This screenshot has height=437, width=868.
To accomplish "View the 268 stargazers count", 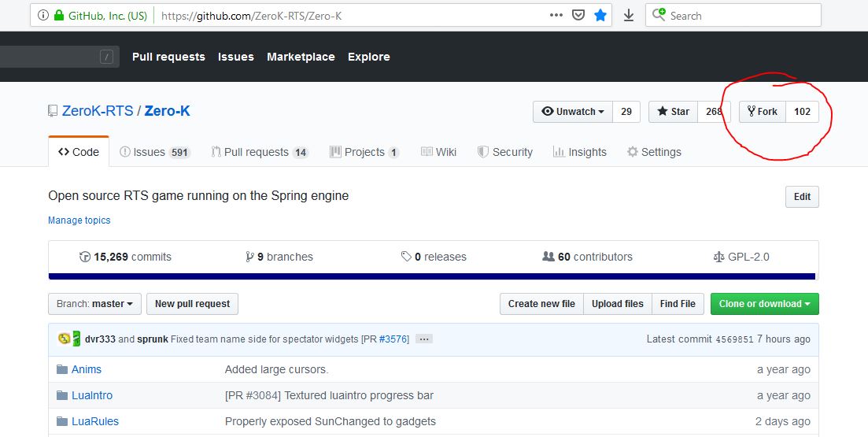I will tap(714, 111).
